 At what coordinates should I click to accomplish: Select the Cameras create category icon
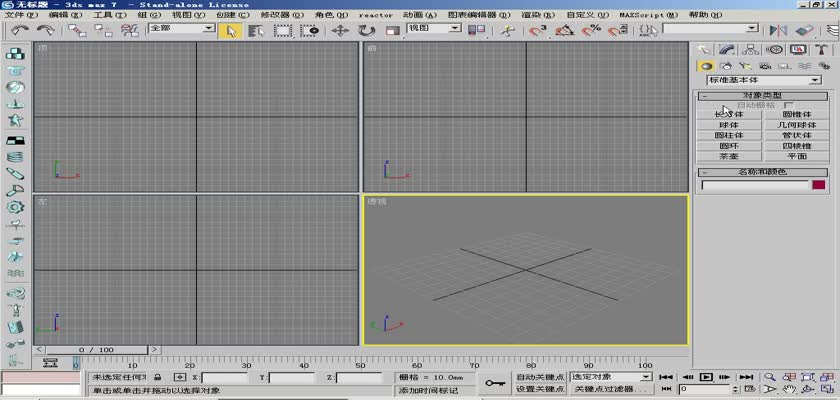(x=765, y=66)
